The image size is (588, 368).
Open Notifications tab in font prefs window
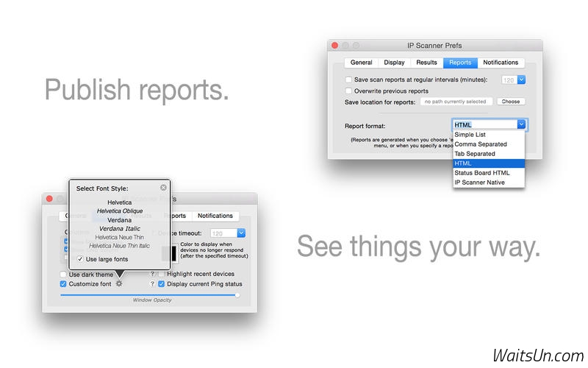coord(215,216)
